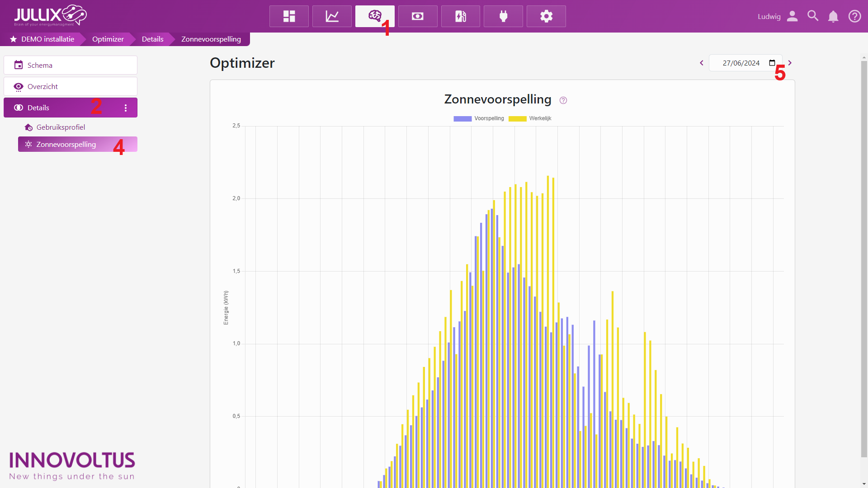868x488 pixels.
Task: Open the help question mark icon
Action: click(854, 16)
